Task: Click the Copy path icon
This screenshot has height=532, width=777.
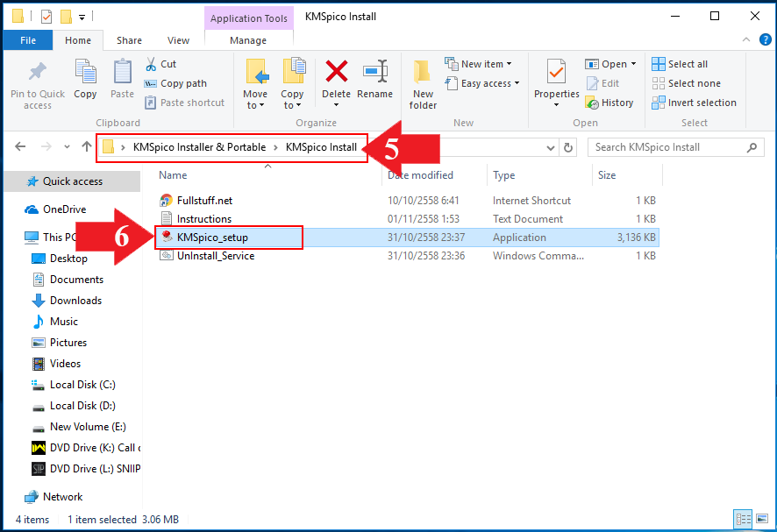Action: [x=150, y=84]
